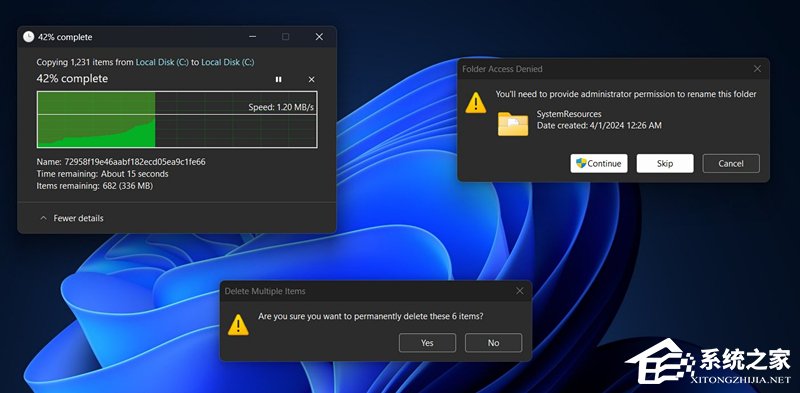This screenshot has width=800, height=393.
Task: Click the copy progress speed graph
Action: pos(177,119)
